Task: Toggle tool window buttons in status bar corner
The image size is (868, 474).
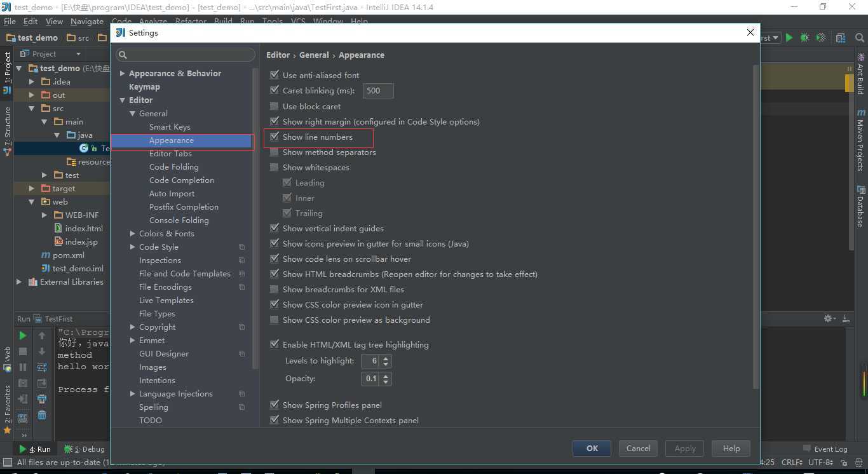Action: (x=8, y=463)
